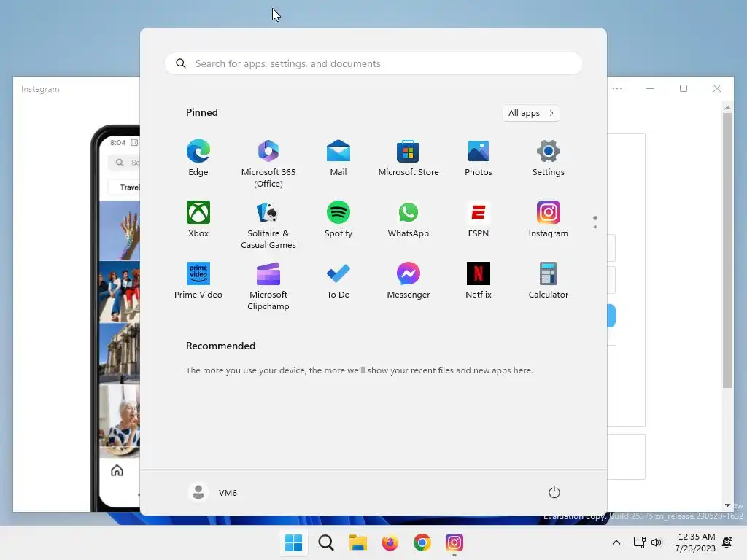The height and width of the screenshot is (560, 747).
Task: Open Settings from the Start menu
Action: (x=549, y=158)
